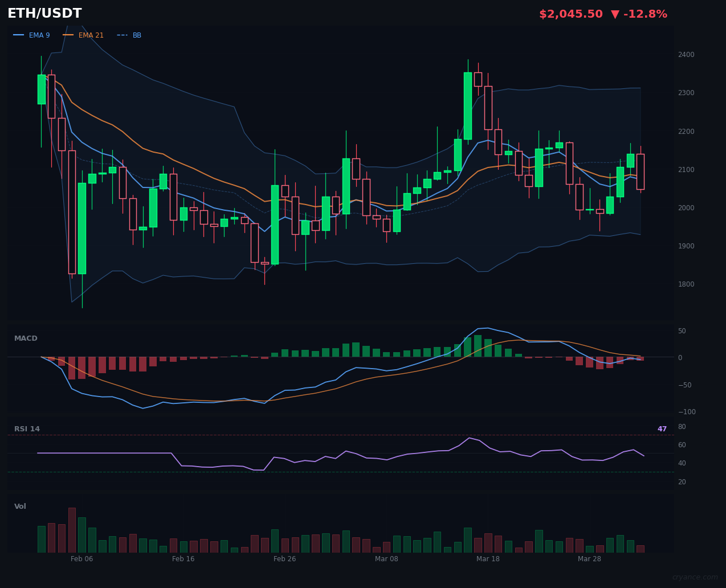Expand the MACD indicator settings
726x588 pixels.
[26, 338]
